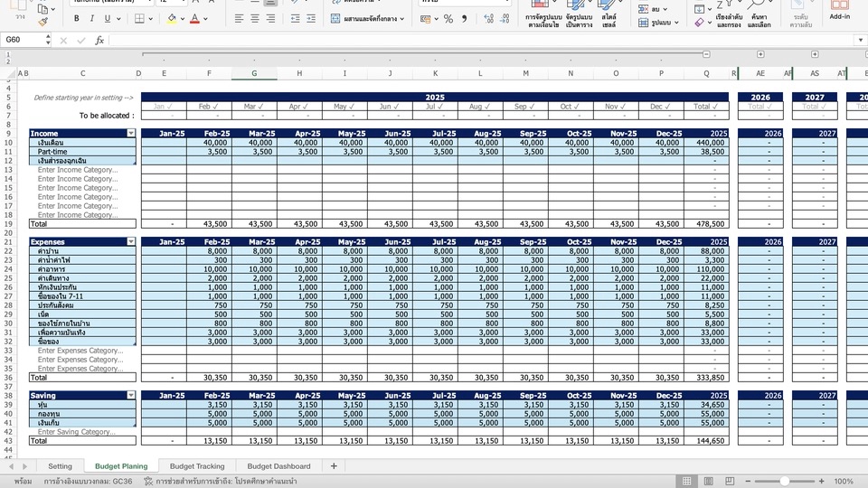Decrease cell indent

[295, 18]
